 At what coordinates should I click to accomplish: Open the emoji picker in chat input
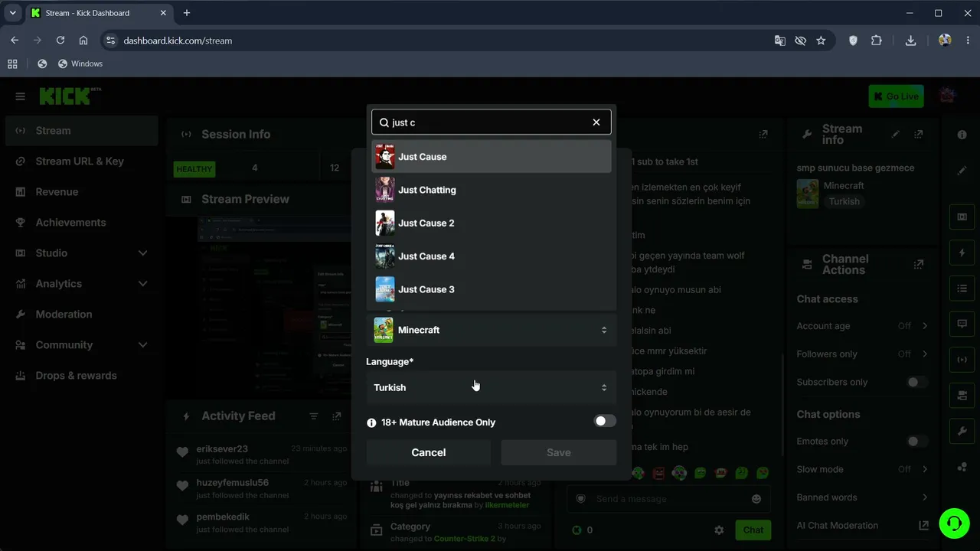(x=756, y=499)
